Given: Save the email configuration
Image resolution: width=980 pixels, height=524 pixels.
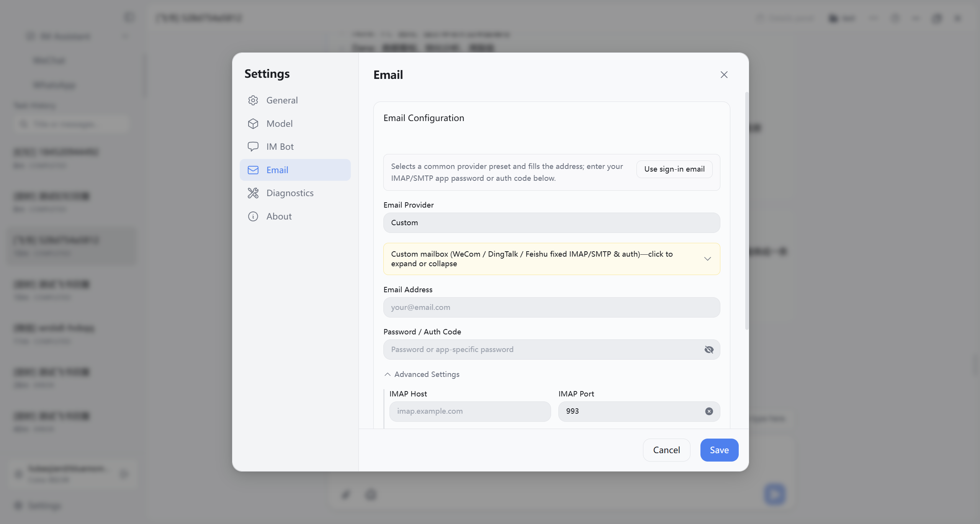Looking at the screenshot, I should click(719, 450).
